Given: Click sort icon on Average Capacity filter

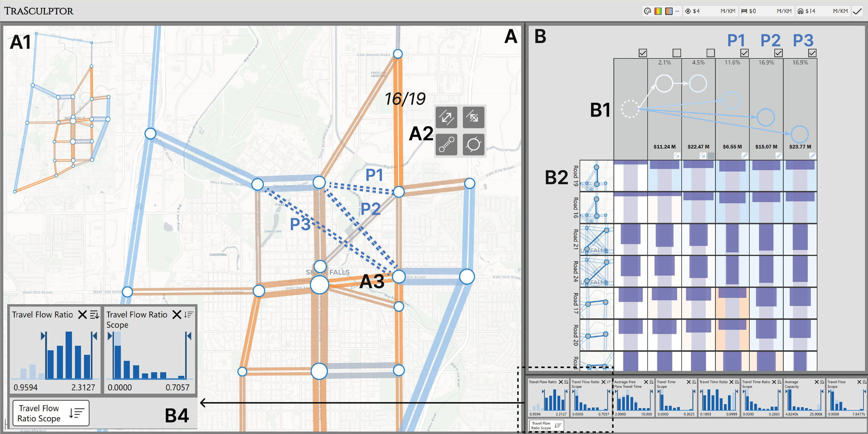Looking at the screenshot, I should click(822, 382).
